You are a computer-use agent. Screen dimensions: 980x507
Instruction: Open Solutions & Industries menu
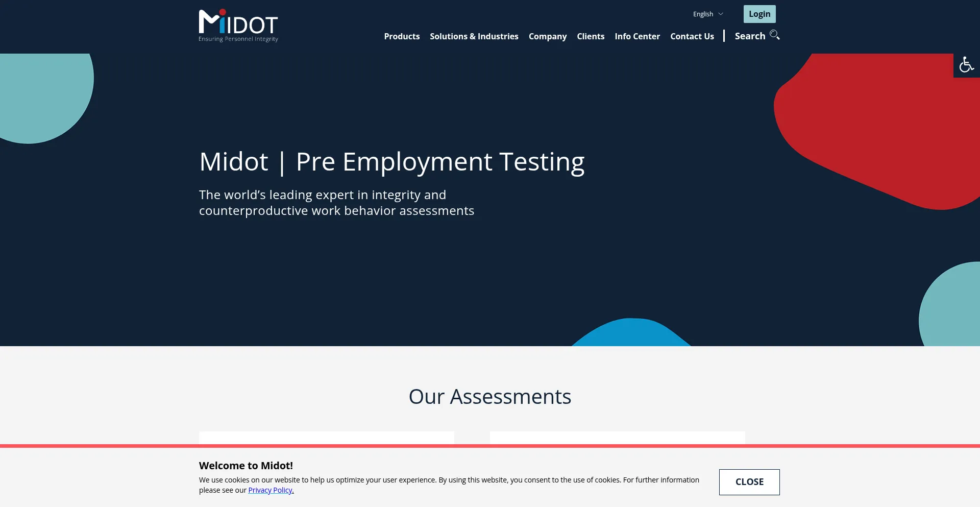click(x=474, y=36)
